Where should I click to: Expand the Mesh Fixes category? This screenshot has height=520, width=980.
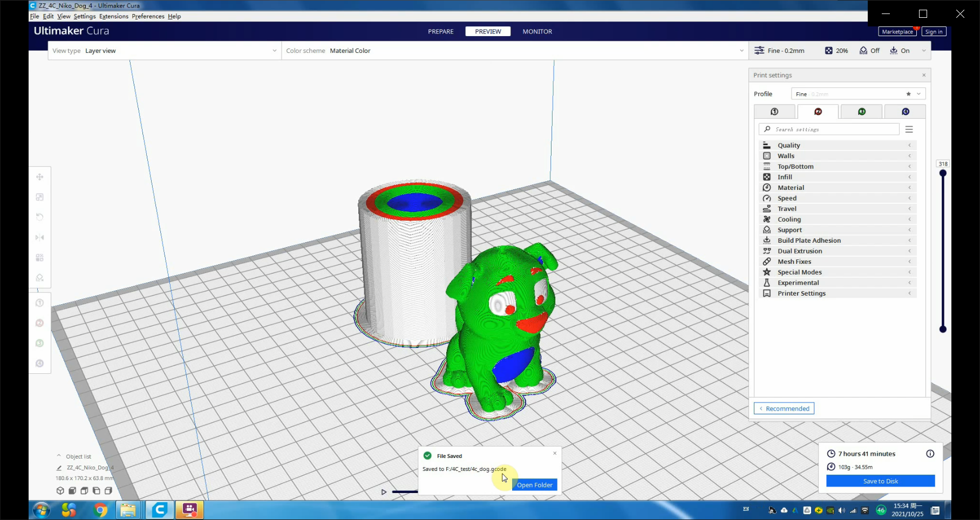point(838,262)
